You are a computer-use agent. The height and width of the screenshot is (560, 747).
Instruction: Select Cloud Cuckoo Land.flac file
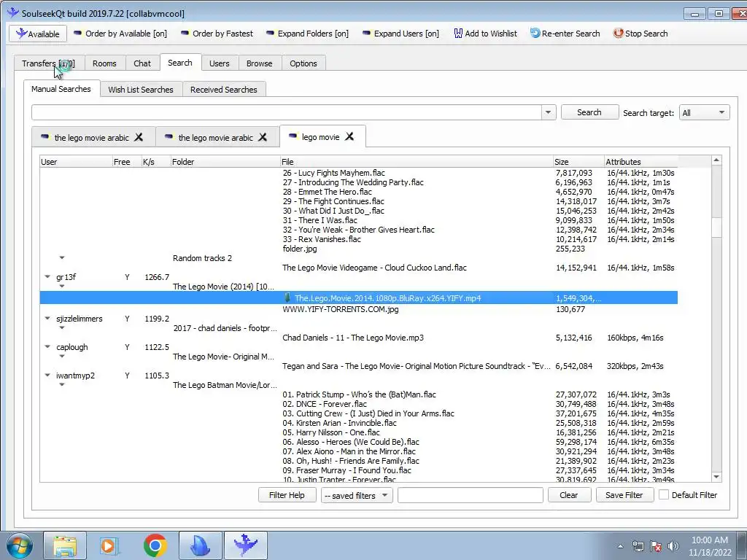tap(374, 268)
